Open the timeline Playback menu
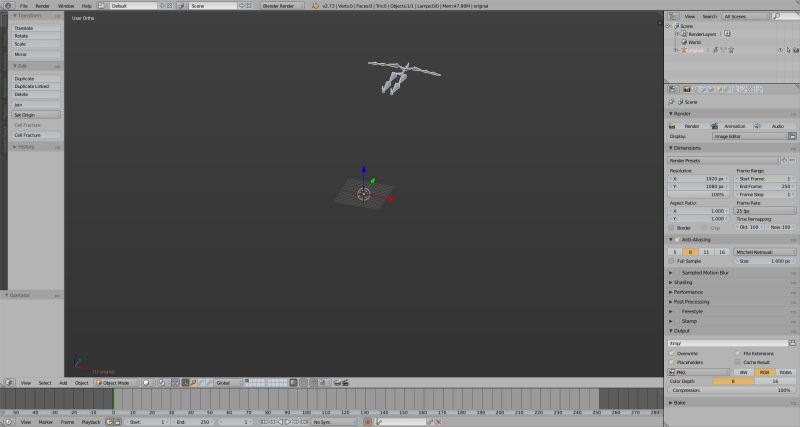 91,422
